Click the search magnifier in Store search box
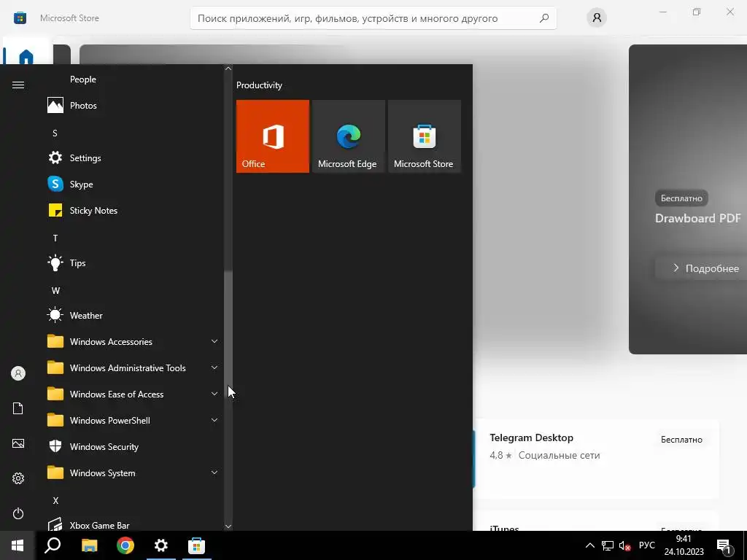Screen dimensions: 747x560 [544, 18]
